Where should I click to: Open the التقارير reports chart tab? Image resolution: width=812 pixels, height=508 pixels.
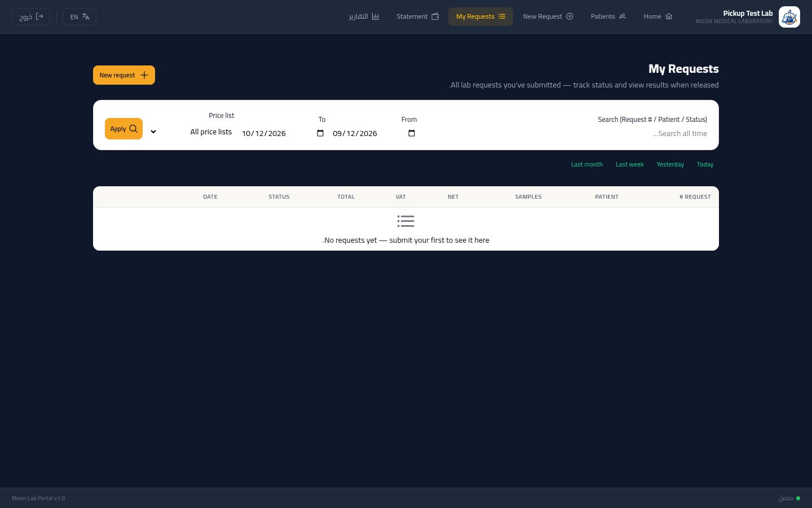coord(364,16)
